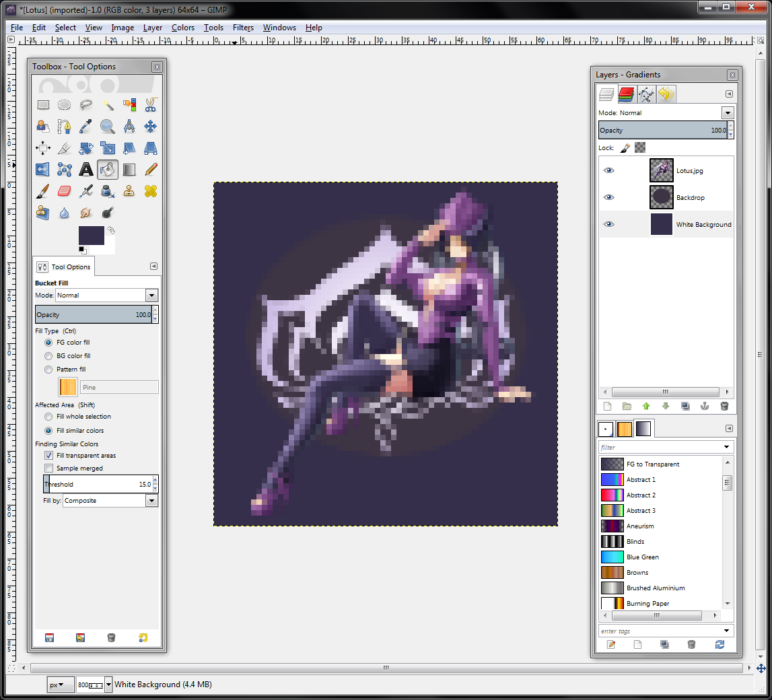772x700 pixels.
Task: Select the Blend gradient tool
Action: [129, 170]
